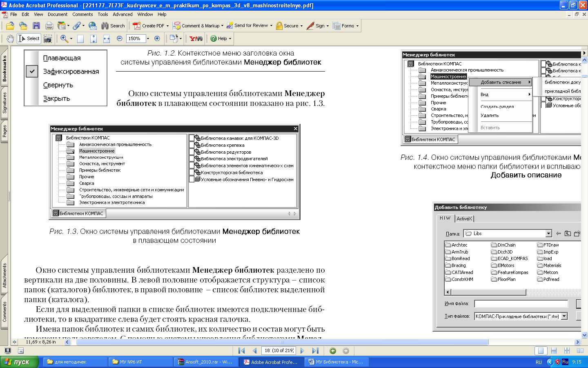Open the Secure dropdown menu
This screenshot has width=588, height=368.
tap(301, 26)
